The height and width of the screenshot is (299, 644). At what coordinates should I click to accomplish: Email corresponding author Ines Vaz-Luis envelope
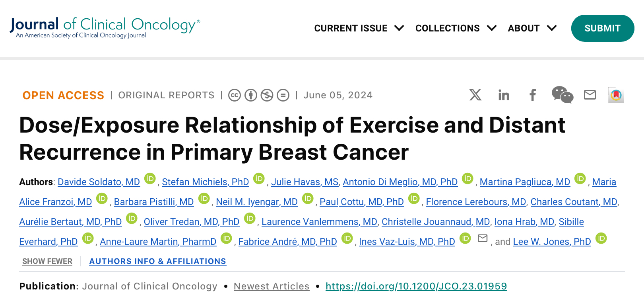[x=483, y=238]
